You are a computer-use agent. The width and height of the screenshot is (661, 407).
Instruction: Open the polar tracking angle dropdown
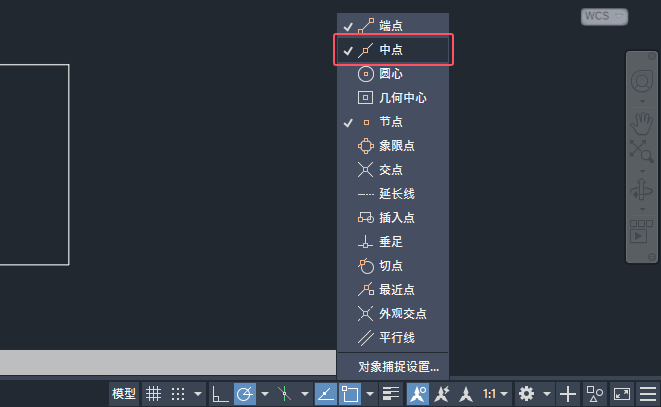(265, 394)
